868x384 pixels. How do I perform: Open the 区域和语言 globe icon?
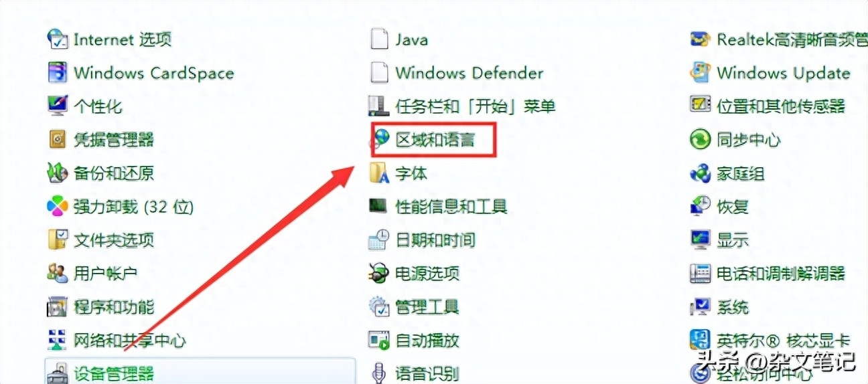tap(380, 139)
